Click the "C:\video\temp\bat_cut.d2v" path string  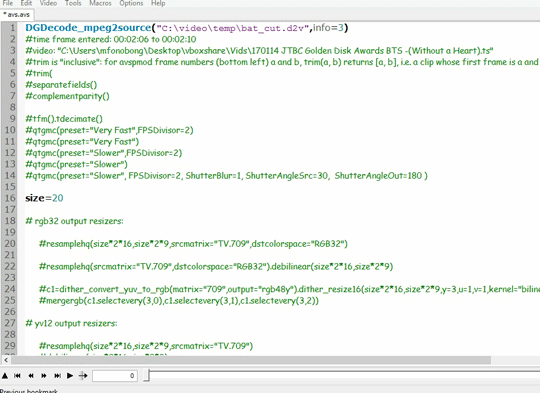(233, 28)
